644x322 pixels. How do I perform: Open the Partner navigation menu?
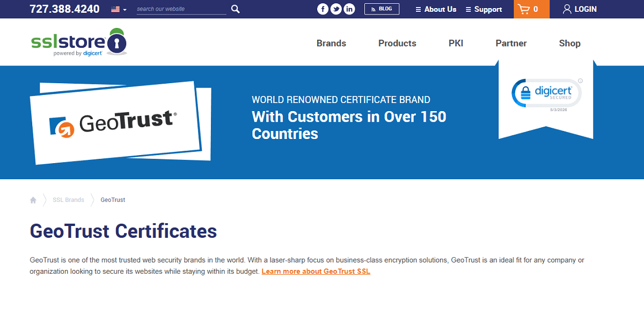511,43
